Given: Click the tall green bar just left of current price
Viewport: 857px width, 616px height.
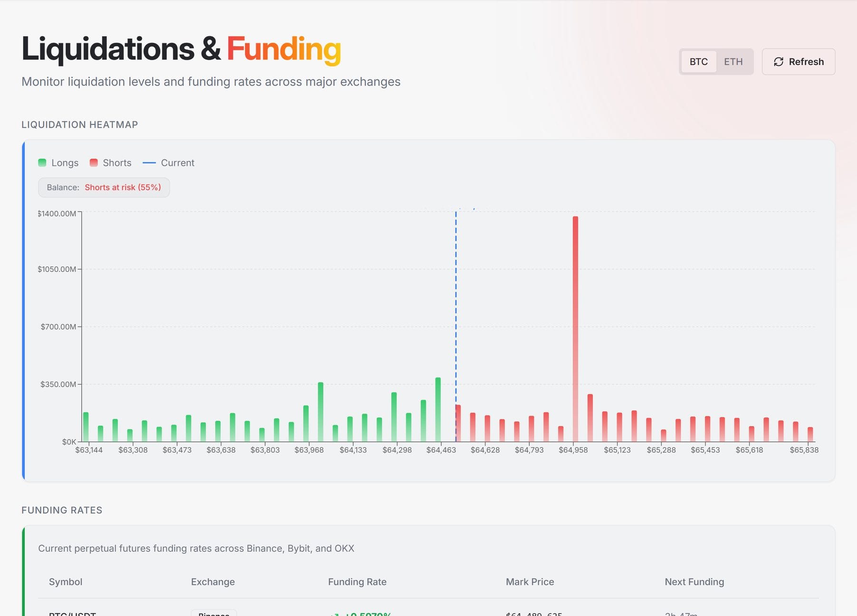Looking at the screenshot, I should tap(438, 409).
